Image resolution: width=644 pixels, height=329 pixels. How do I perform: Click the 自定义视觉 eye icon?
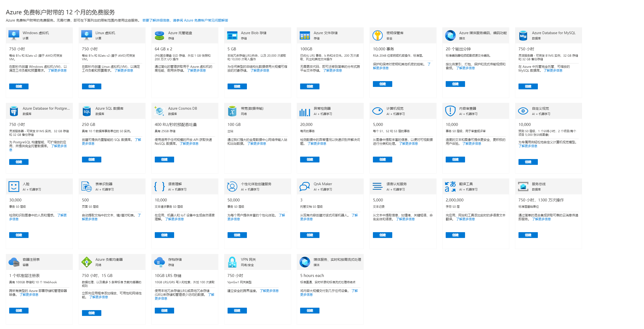click(523, 111)
